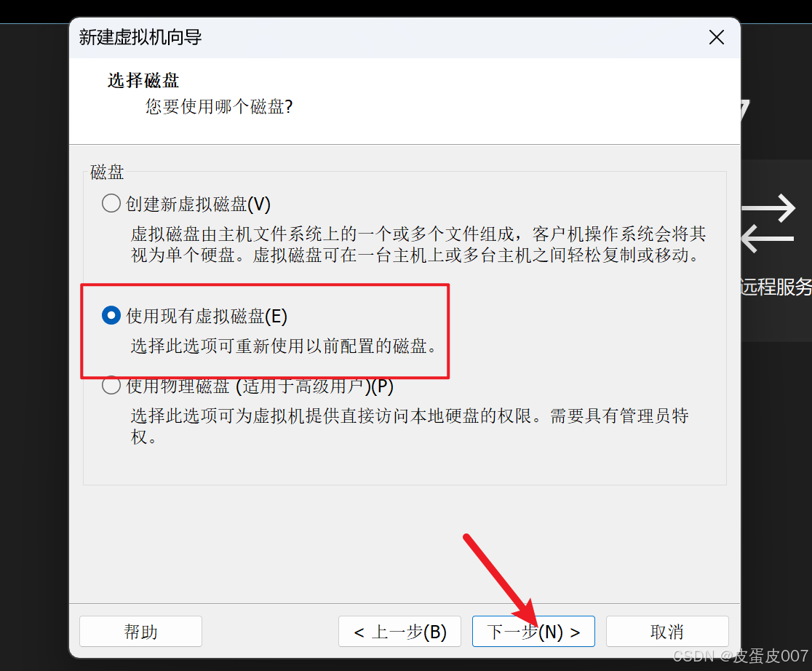This screenshot has height=671, width=812.
Task: Select the 使用现有虚拟磁盘(E) radio circle
Action: (111, 315)
